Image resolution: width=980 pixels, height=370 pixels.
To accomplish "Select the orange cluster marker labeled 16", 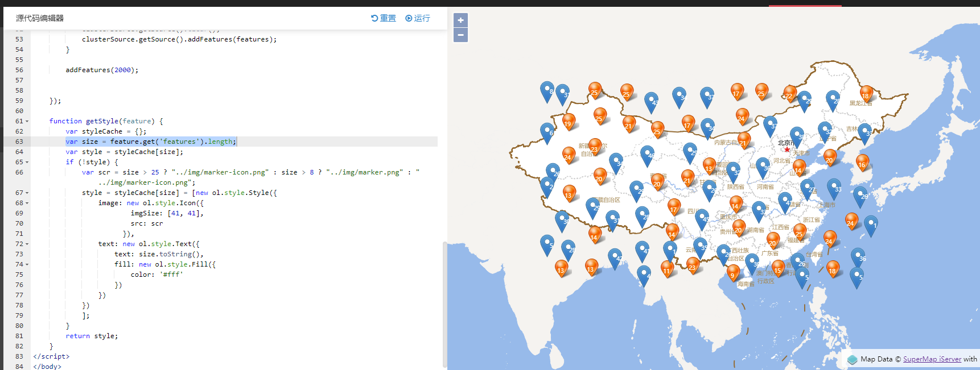I will coord(863,164).
